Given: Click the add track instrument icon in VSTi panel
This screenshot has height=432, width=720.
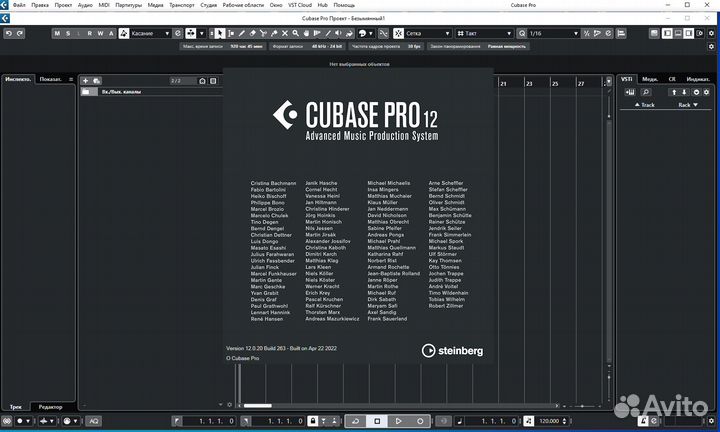Looking at the screenshot, I should (630, 92).
